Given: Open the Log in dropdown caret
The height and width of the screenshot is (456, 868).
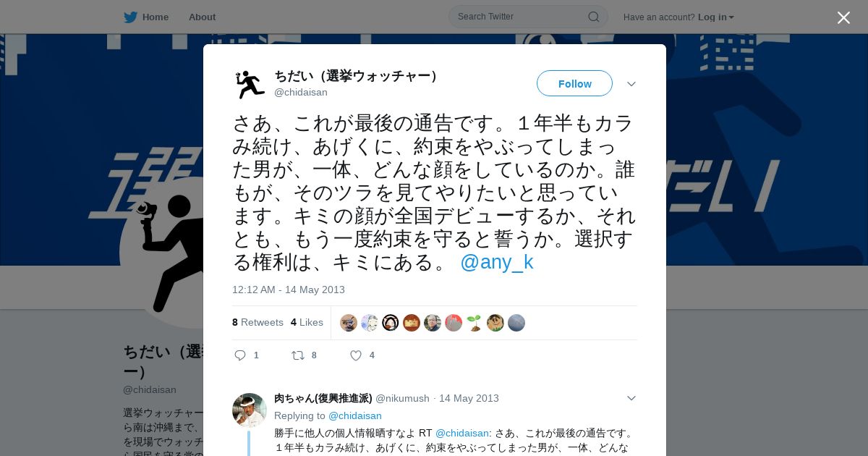Looking at the screenshot, I should (731, 17).
